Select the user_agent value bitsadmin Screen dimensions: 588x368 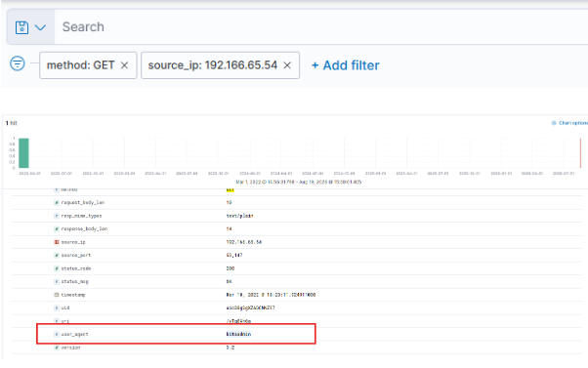(x=238, y=334)
